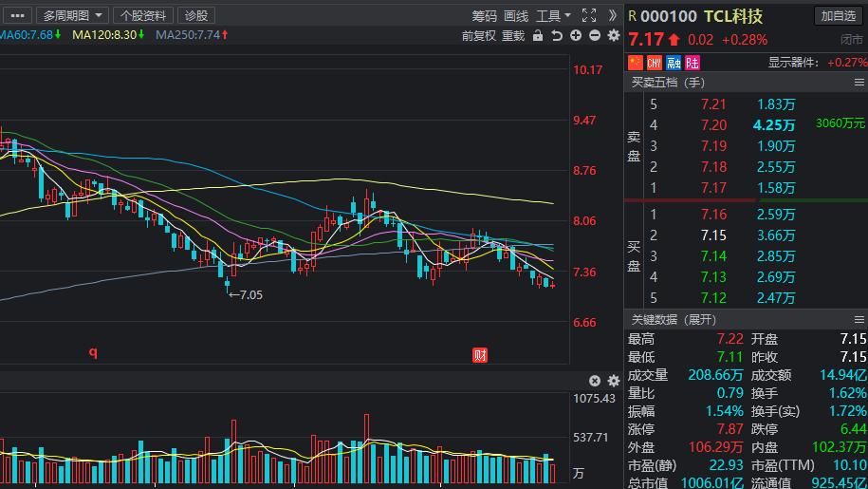Click the 最低 7.11 value
868x489 pixels.
pyautogui.click(x=729, y=357)
